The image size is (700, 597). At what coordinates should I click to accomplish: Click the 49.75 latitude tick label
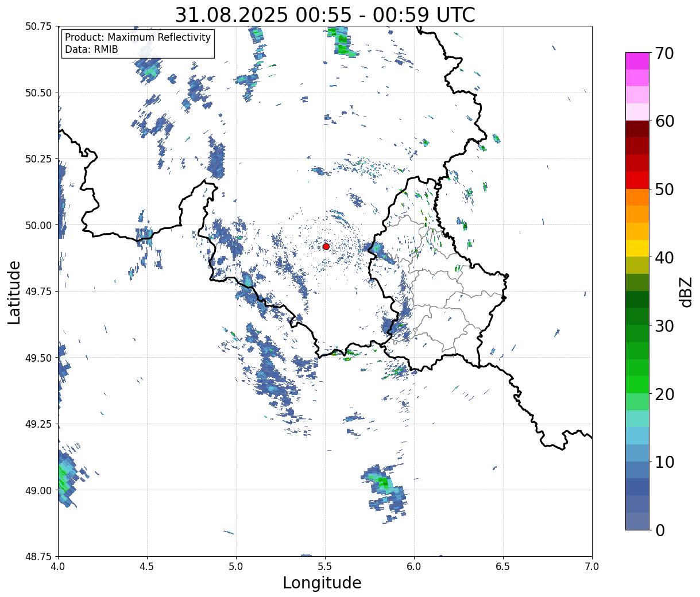pos(38,292)
